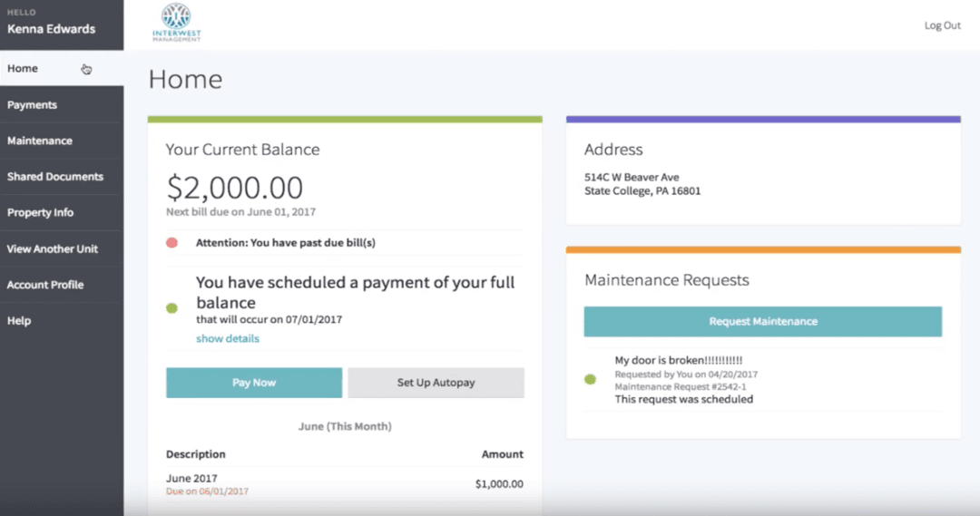The height and width of the screenshot is (516, 980).
Task: Click the June 2017 bill row
Action: point(344,483)
